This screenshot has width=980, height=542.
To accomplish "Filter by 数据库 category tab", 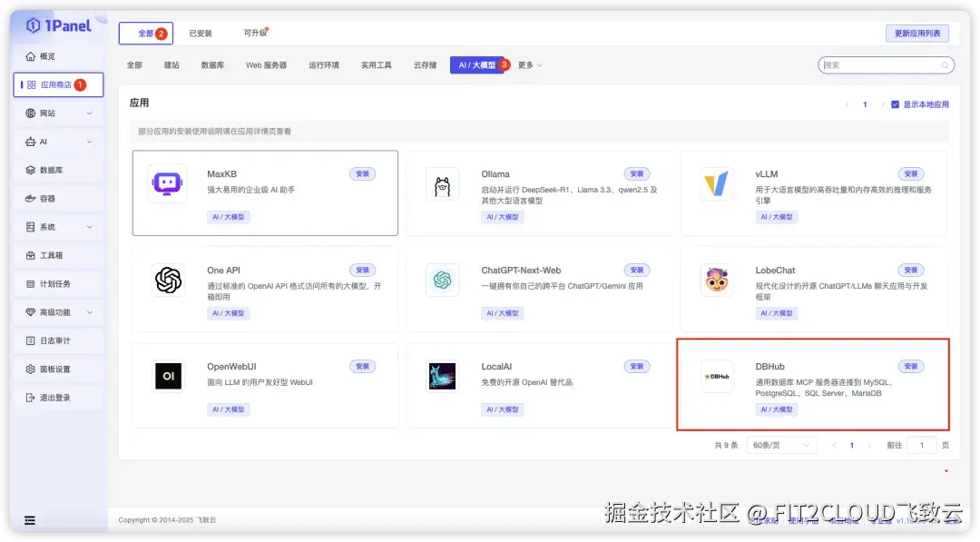I will coord(212,65).
